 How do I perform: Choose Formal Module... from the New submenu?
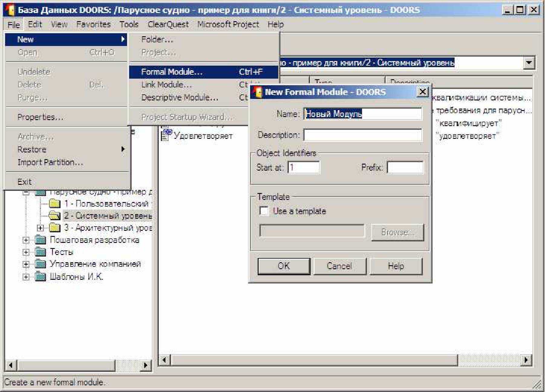[x=204, y=72]
